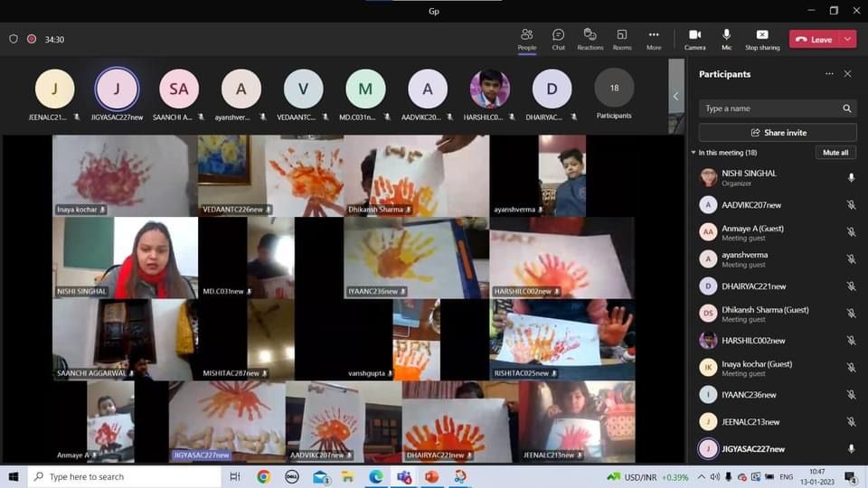
Task: Click the Mute all button
Action: [x=835, y=153]
